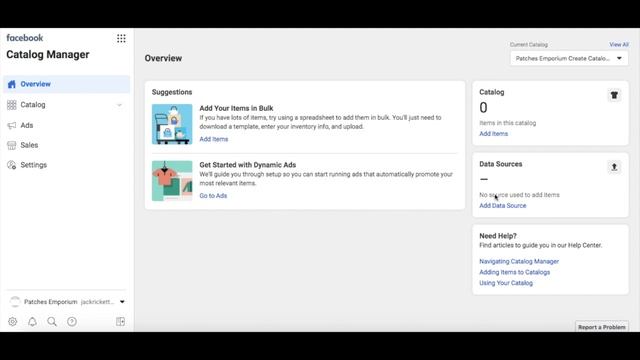Click Add Items in the Catalog card
The image size is (640, 360).
tap(493, 134)
